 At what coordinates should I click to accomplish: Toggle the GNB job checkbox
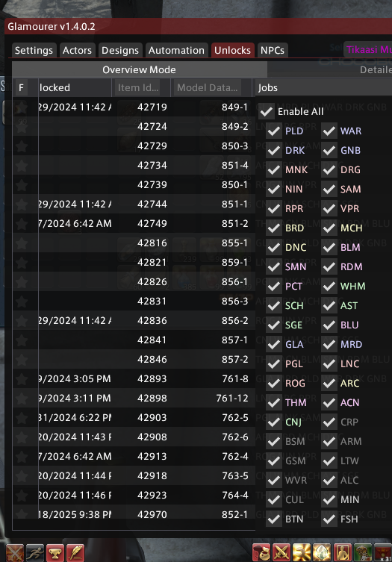[x=329, y=150]
